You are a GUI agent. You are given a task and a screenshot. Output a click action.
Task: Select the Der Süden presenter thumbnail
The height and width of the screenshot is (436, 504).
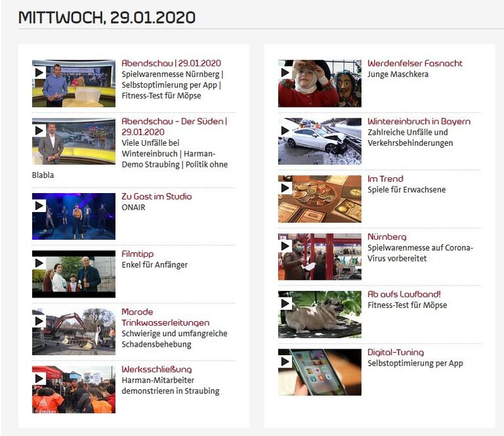[73, 141]
